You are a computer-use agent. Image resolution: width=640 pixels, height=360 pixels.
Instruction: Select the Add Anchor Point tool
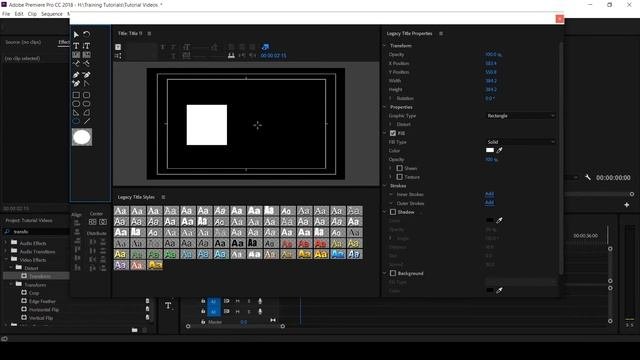click(x=76, y=84)
